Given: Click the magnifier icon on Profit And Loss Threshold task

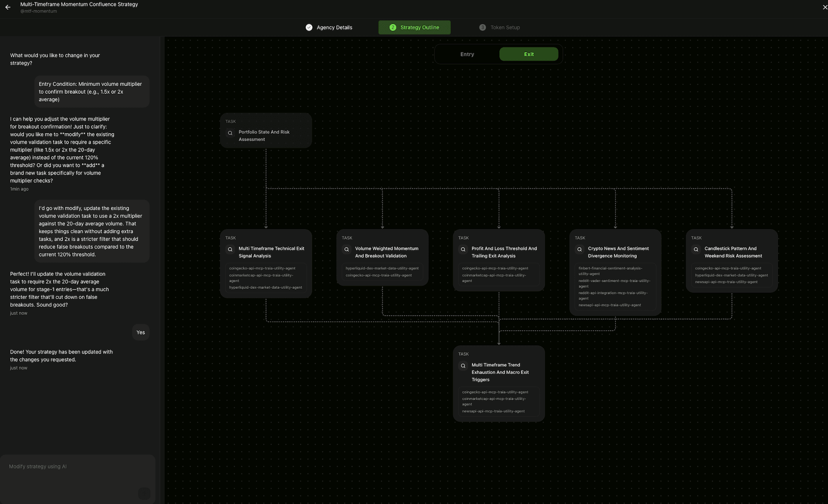Looking at the screenshot, I should [463, 249].
